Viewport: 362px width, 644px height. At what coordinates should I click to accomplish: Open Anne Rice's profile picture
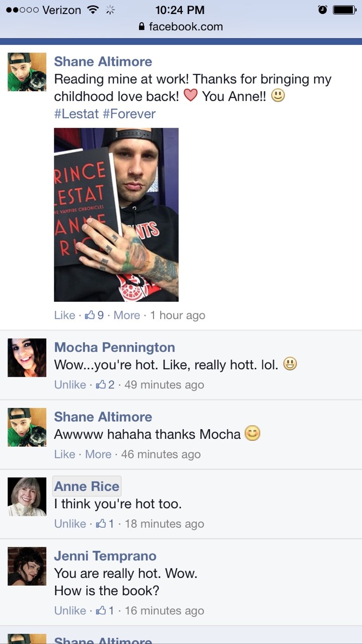click(27, 497)
